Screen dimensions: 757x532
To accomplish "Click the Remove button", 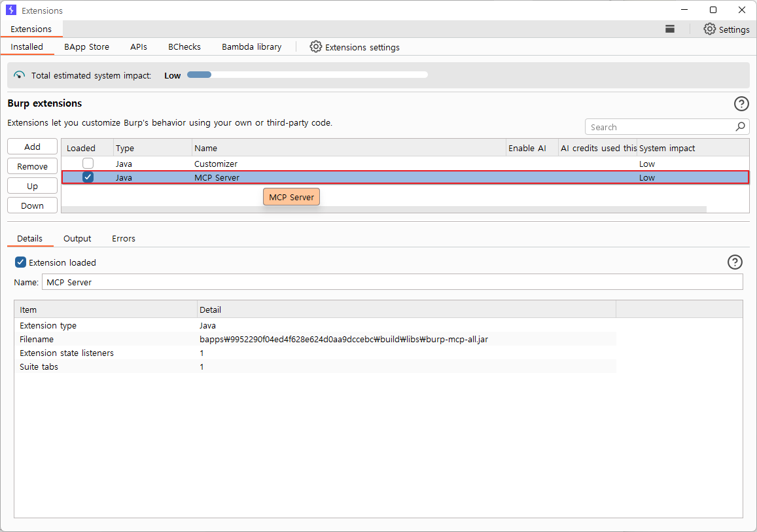I will click(x=32, y=167).
